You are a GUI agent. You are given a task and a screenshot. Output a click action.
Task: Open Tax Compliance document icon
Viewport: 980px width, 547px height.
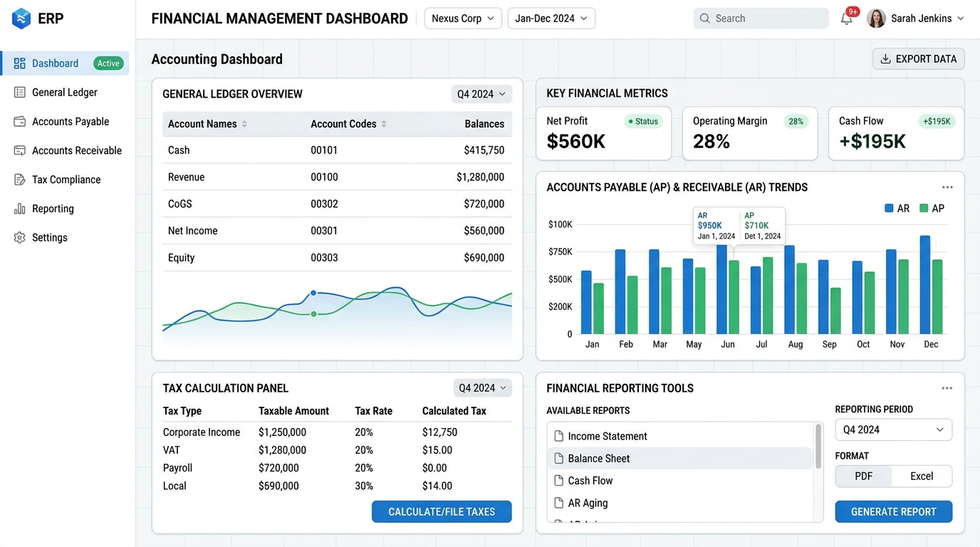20,179
